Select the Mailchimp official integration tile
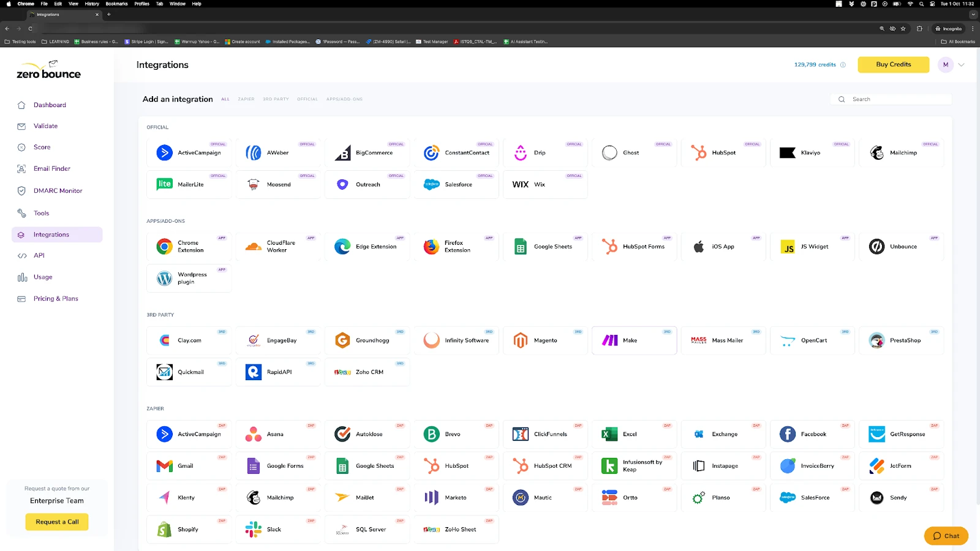The image size is (980, 551). point(901,152)
